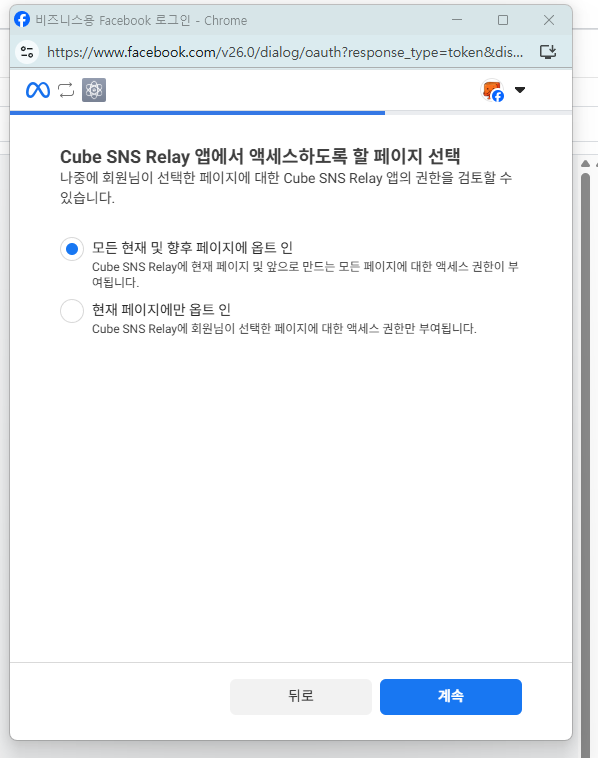598x758 pixels.
Task: Click the 계속 button
Action: pyautogui.click(x=451, y=697)
